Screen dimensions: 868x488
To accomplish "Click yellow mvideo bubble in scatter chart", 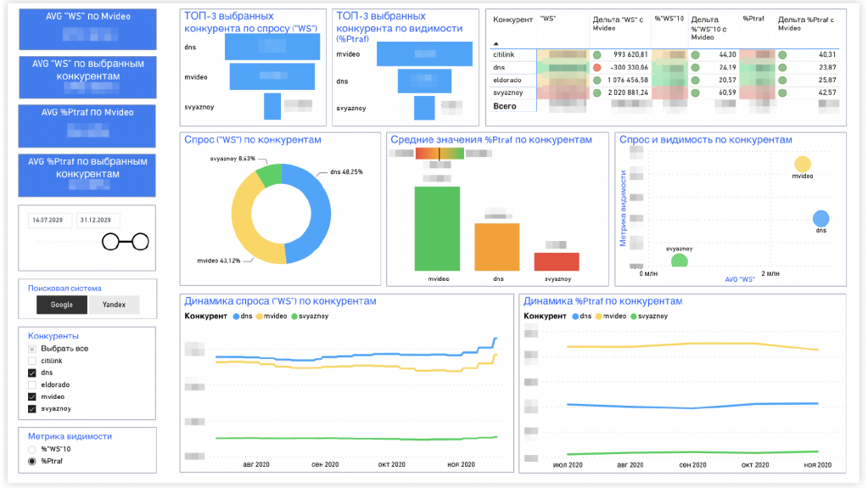I will point(803,164).
